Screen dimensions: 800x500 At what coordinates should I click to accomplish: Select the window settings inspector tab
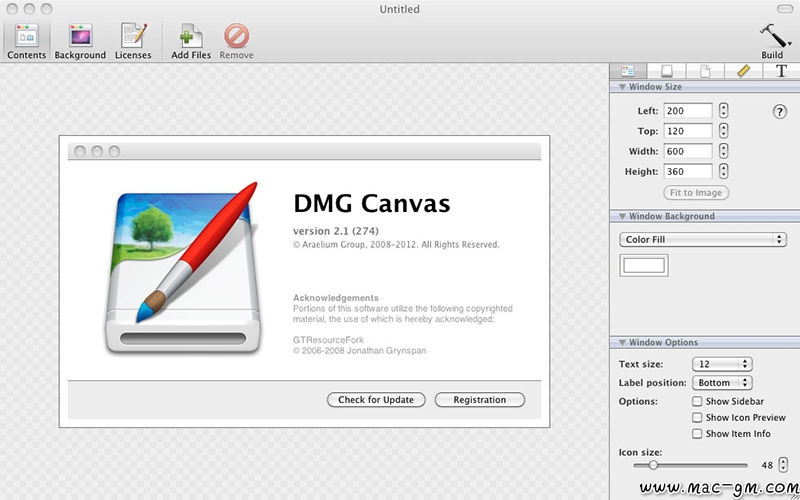click(628, 70)
